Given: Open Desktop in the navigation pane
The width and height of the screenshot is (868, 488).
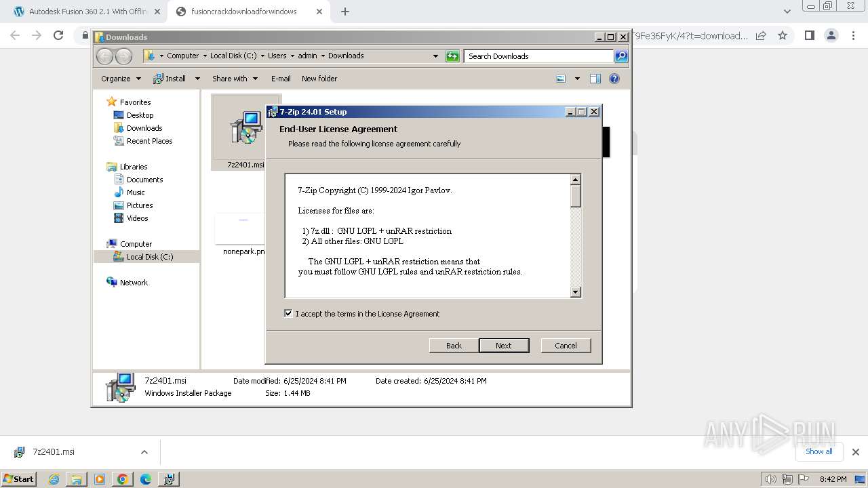Looking at the screenshot, I should point(140,115).
